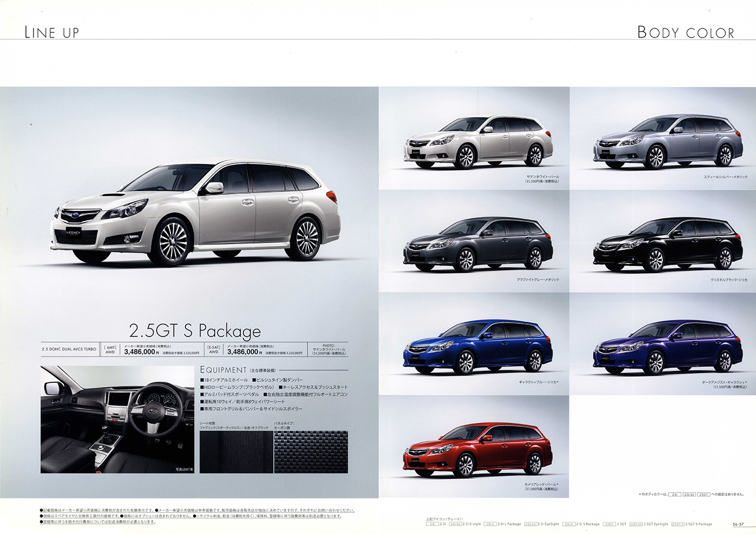The width and height of the screenshot is (756, 534).
Task: Open the interior dashboard photo
Action: pyautogui.click(x=117, y=420)
